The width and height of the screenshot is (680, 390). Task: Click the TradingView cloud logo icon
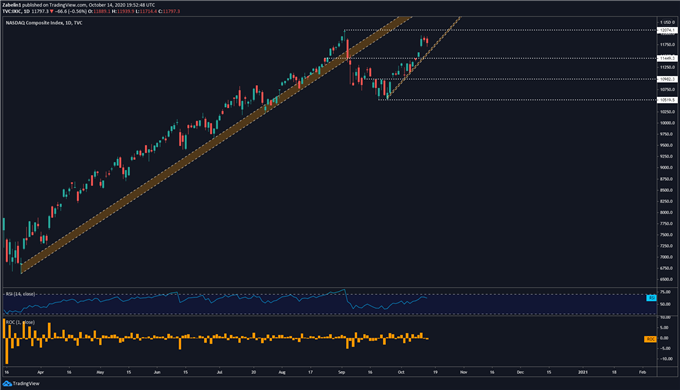[x=7, y=383]
